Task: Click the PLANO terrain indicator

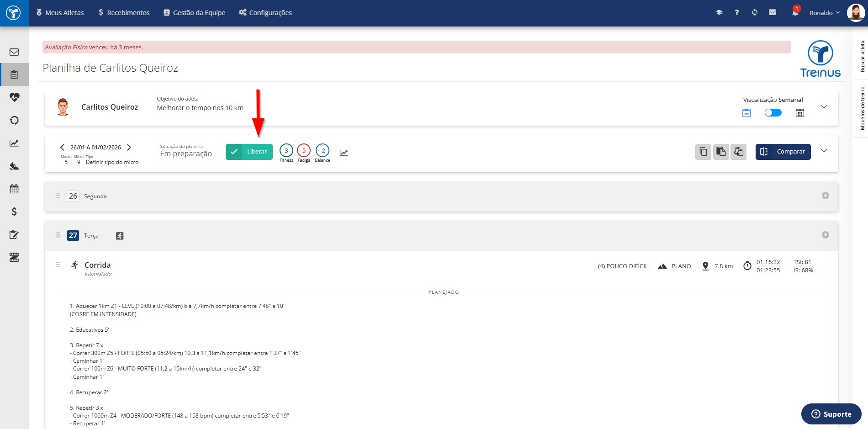Action: tap(674, 266)
